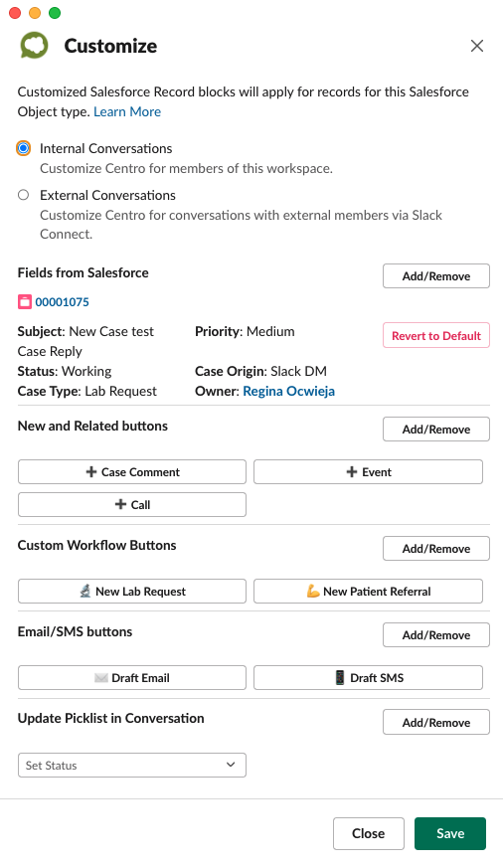
Task: Click the plus icon on Event button
Action: [351, 471]
